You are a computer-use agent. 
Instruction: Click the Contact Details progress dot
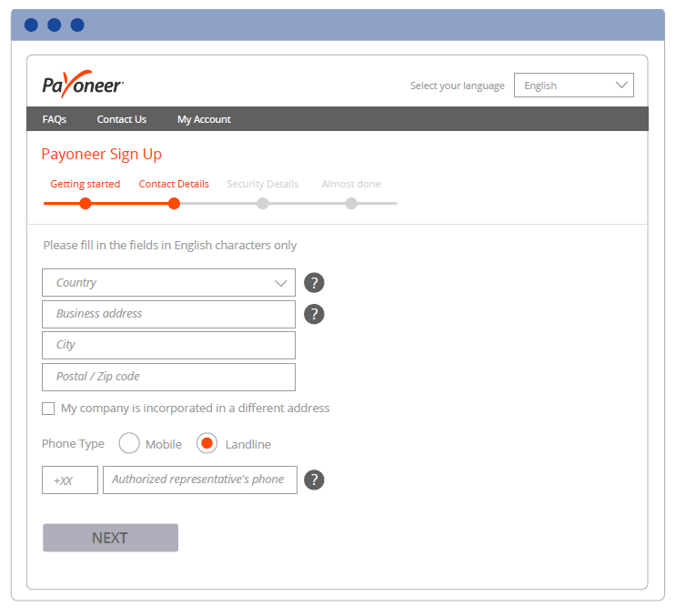(x=174, y=204)
